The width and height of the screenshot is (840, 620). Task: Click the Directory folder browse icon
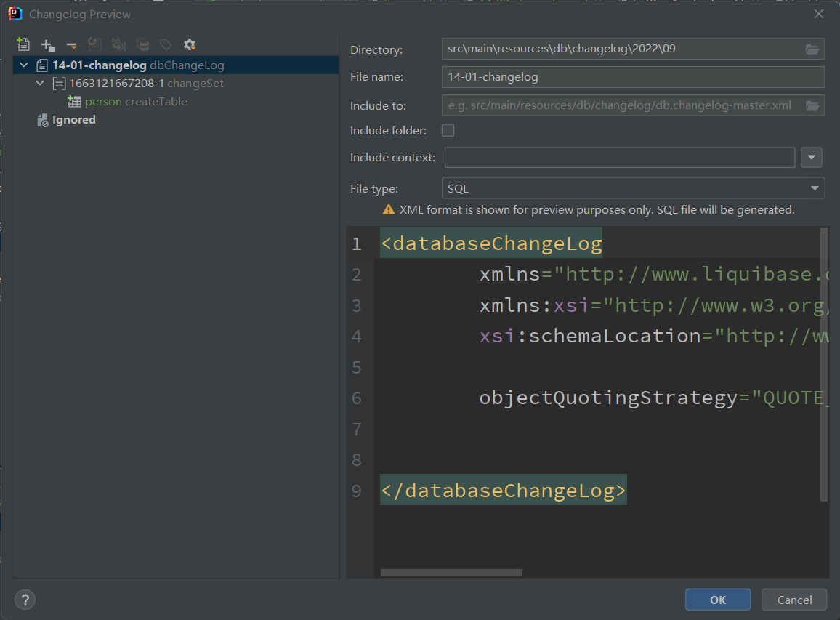click(x=812, y=49)
